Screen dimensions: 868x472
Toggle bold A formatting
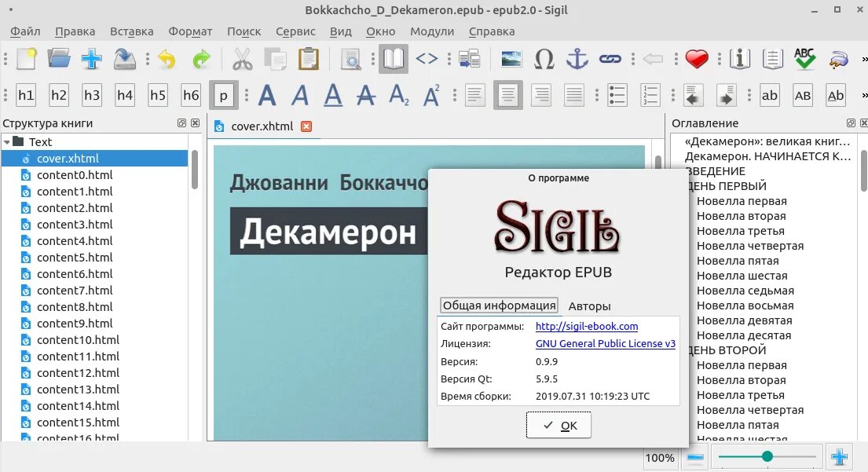pos(267,95)
